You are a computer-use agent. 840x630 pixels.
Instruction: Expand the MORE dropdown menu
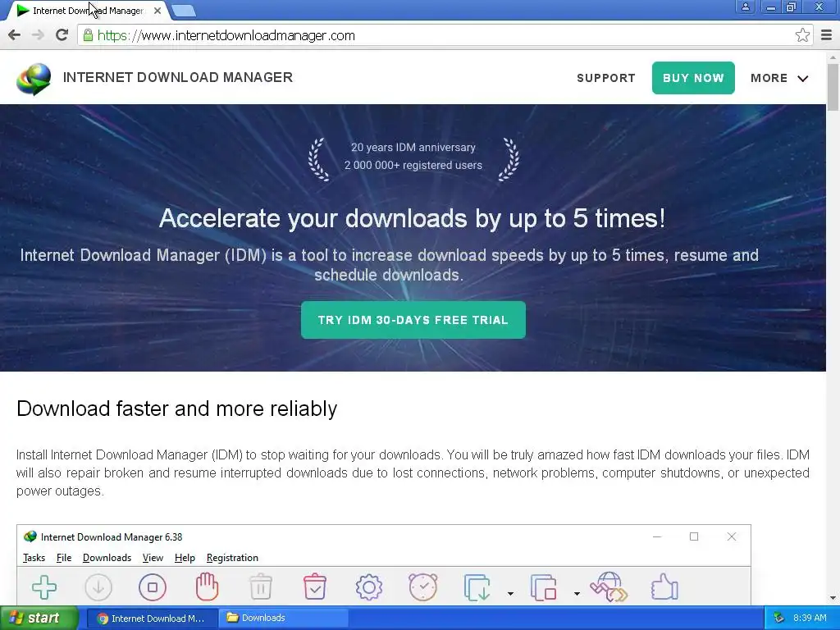(779, 78)
